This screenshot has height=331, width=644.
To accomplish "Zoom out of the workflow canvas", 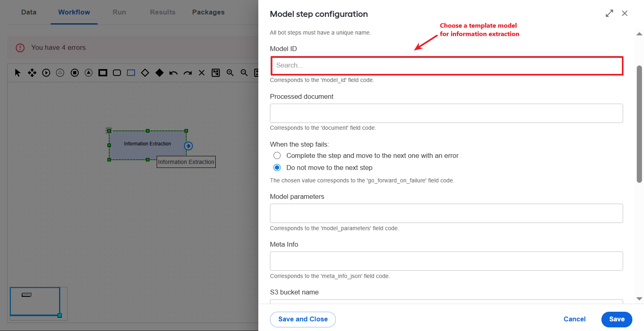I will [x=244, y=73].
